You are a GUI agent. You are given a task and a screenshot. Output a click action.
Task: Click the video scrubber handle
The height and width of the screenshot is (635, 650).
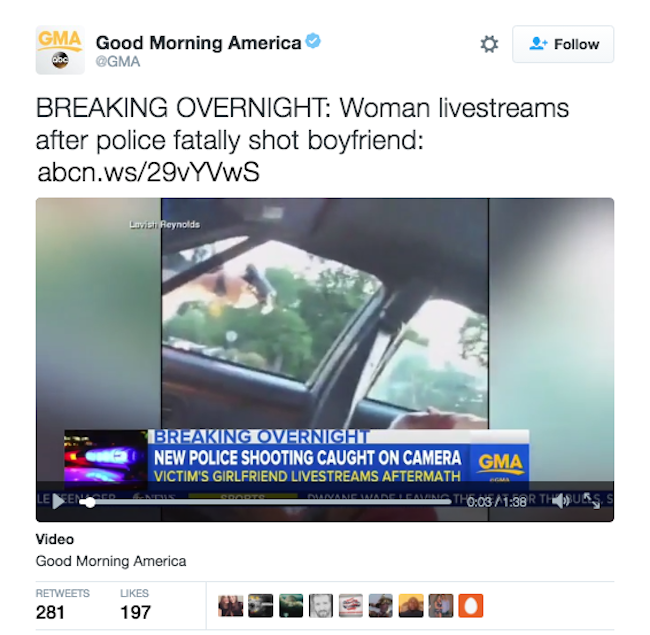coord(90,502)
